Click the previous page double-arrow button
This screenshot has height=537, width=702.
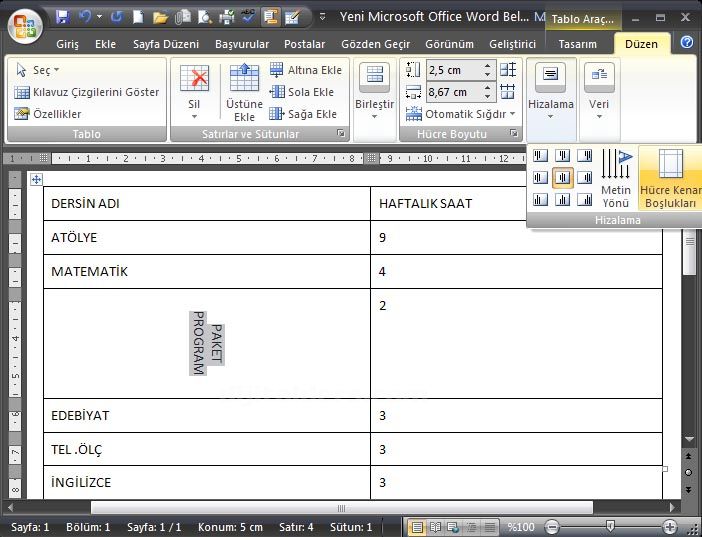(x=689, y=456)
